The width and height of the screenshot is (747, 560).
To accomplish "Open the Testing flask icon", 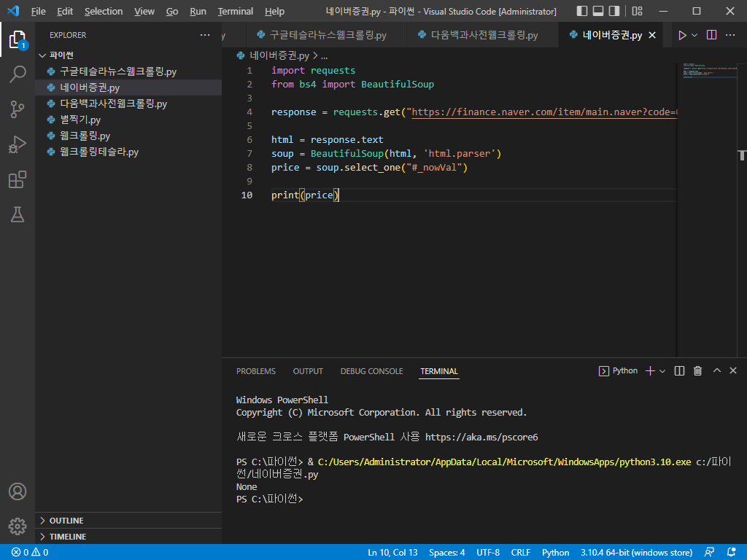I will [18, 214].
